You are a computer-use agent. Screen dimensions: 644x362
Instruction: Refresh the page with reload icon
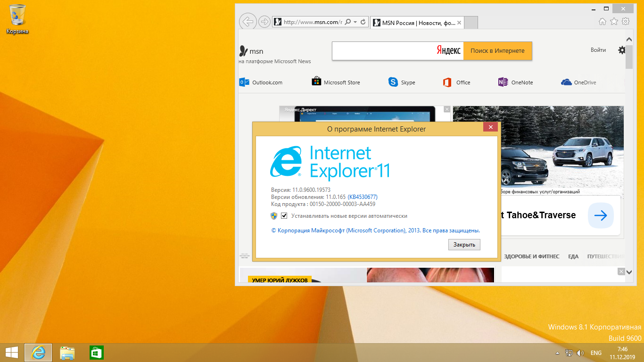363,22
